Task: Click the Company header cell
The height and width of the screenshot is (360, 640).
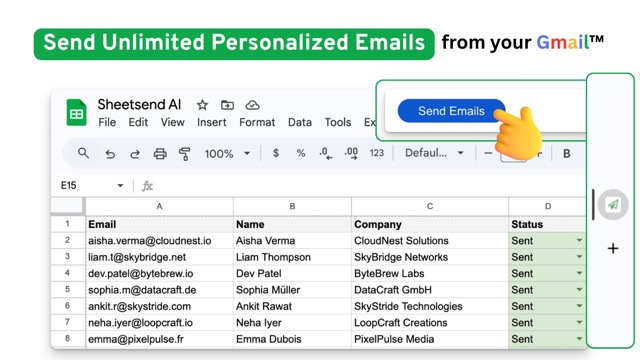Action: coord(430,224)
